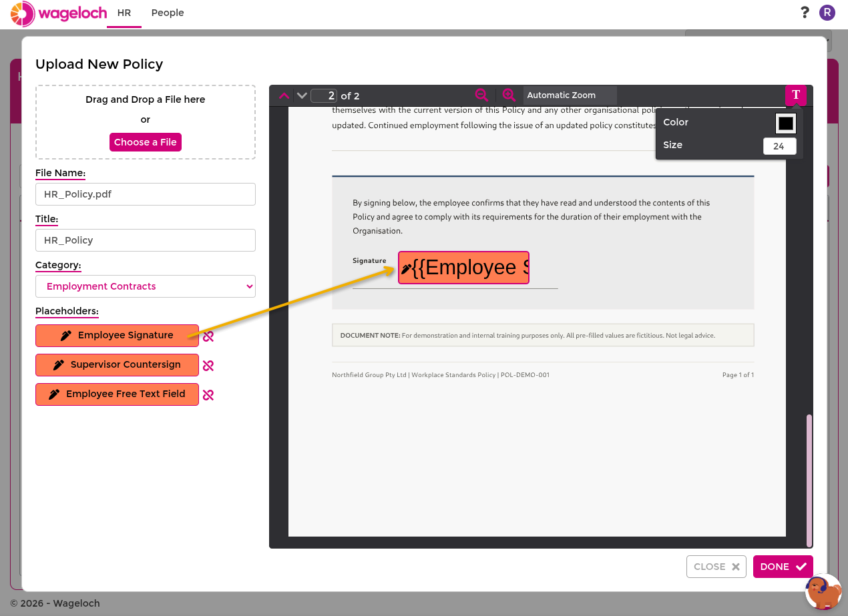Click the PDF page number field
The height and width of the screenshot is (616, 848).
pyautogui.click(x=324, y=95)
